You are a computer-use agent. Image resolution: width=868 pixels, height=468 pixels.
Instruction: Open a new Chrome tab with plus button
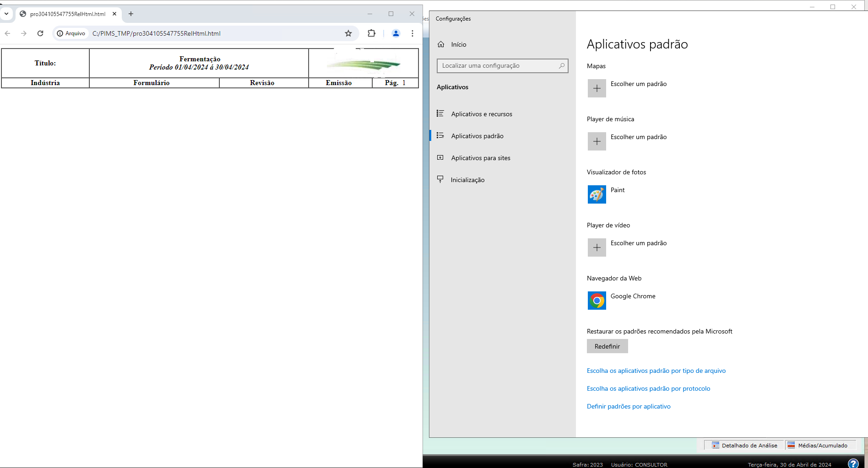[131, 14]
